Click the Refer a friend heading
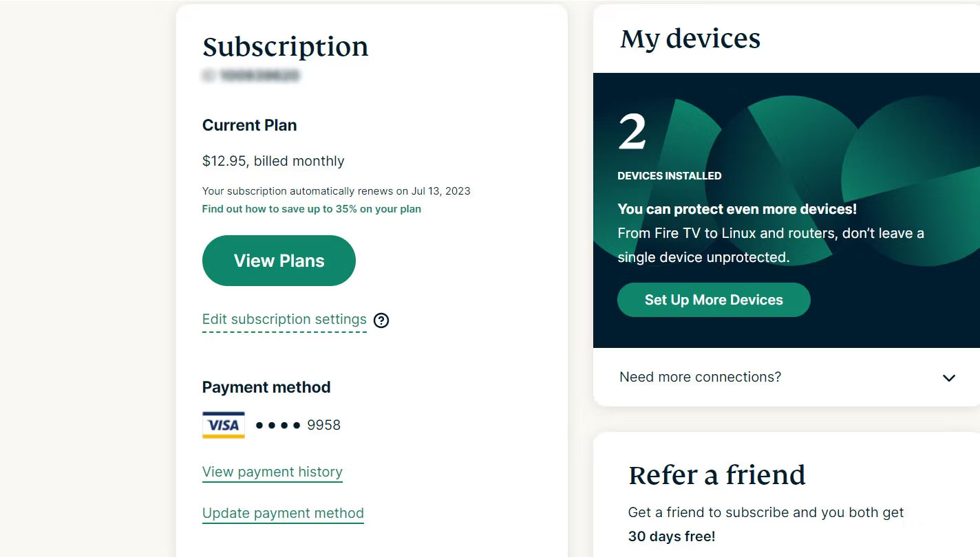This screenshot has height=557, width=980. (x=716, y=475)
